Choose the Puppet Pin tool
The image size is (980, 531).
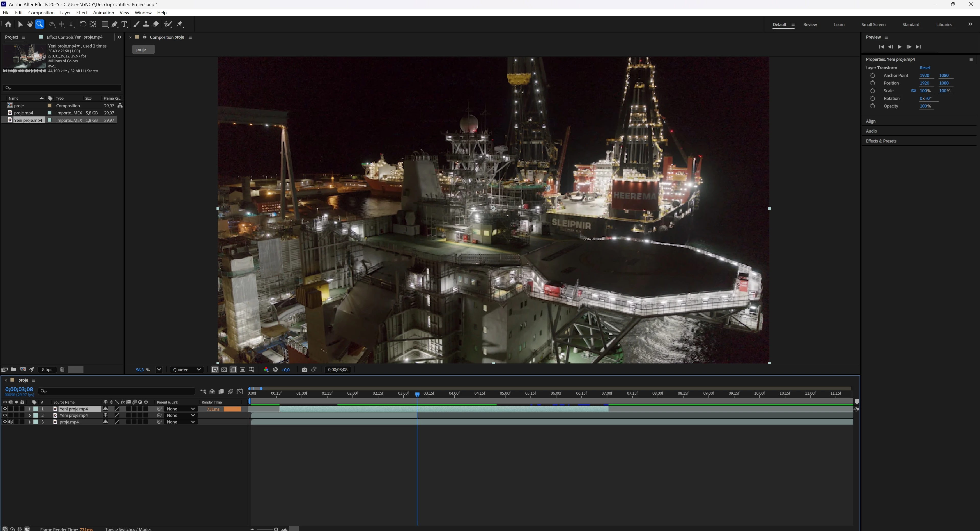[180, 24]
